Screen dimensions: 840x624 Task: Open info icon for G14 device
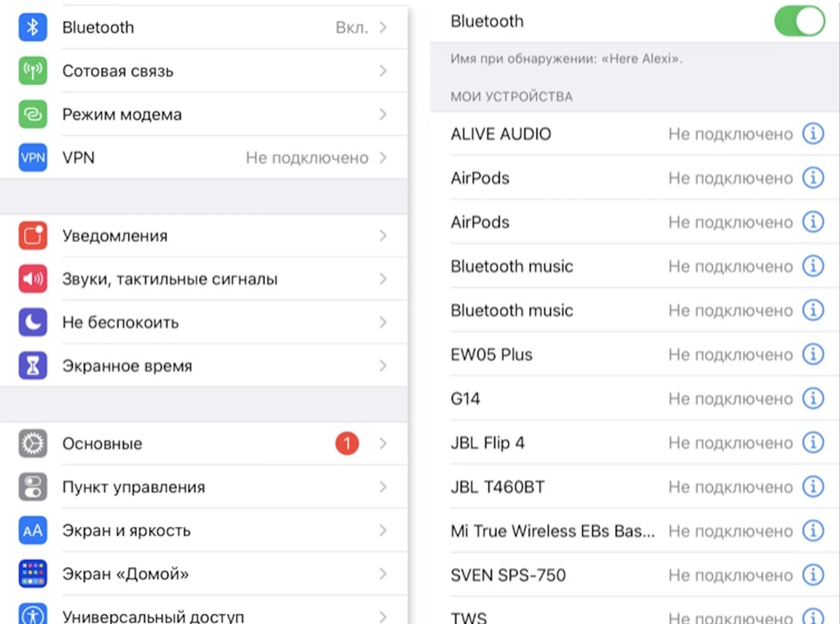pyautogui.click(x=813, y=398)
